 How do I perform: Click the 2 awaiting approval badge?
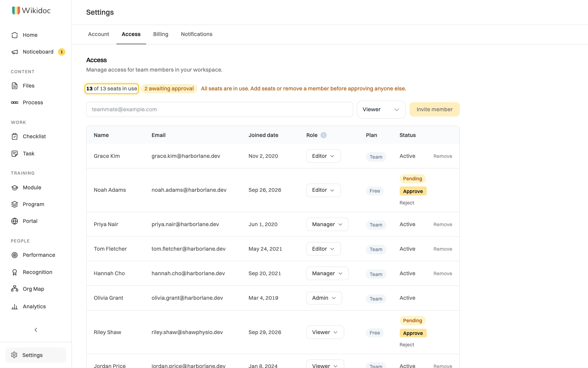[x=169, y=89]
